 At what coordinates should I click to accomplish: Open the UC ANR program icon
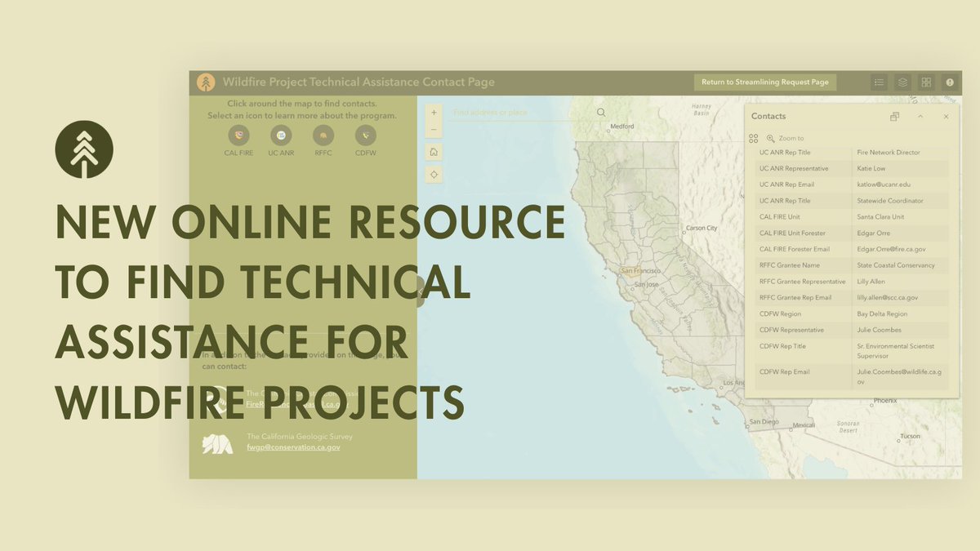point(281,136)
